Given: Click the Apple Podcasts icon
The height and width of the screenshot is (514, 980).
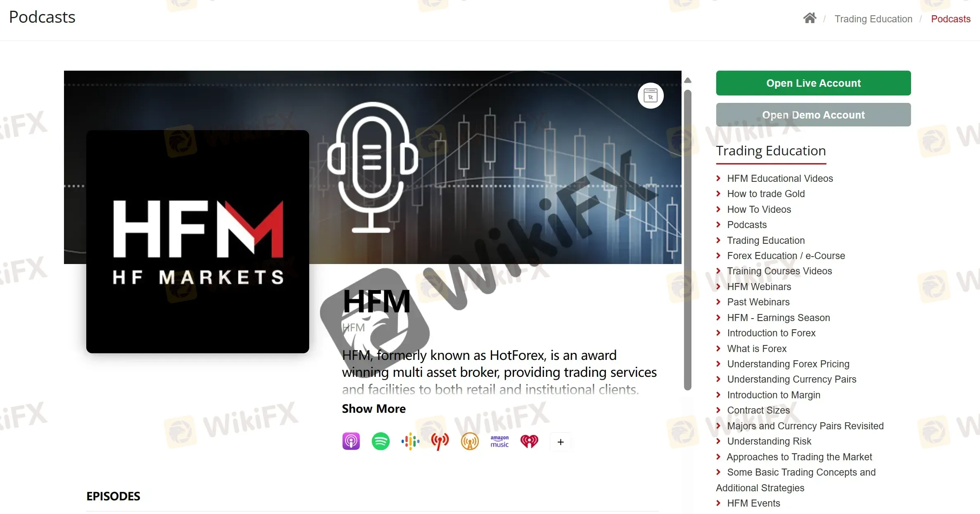Looking at the screenshot, I should coord(350,441).
